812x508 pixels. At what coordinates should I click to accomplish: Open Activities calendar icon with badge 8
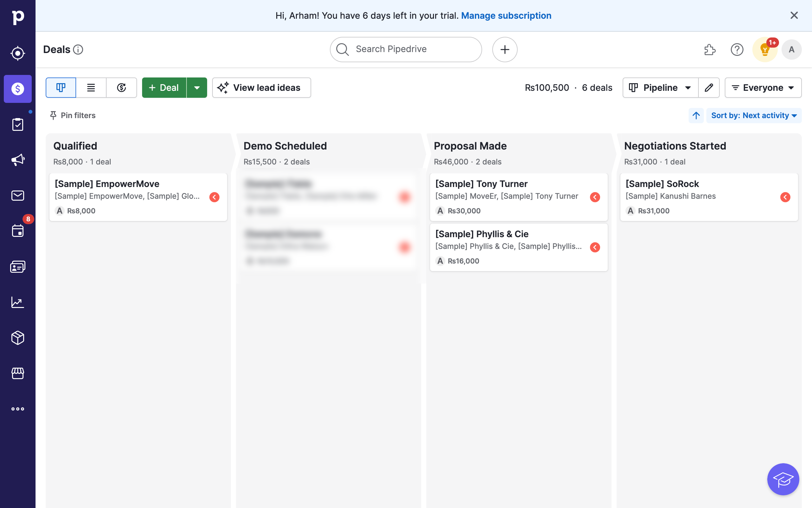pyautogui.click(x=18, y=231)
